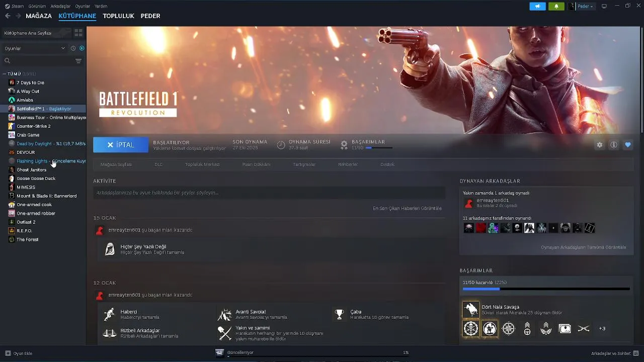Open the Topluluk Merkezi tab

click(x=202, y=164)
